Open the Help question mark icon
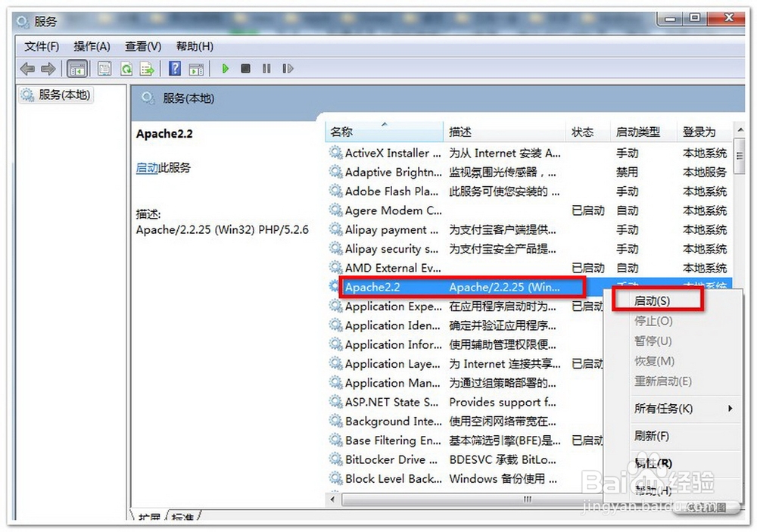This screenshot has height=532, width=757. click(x=175, y=69)
